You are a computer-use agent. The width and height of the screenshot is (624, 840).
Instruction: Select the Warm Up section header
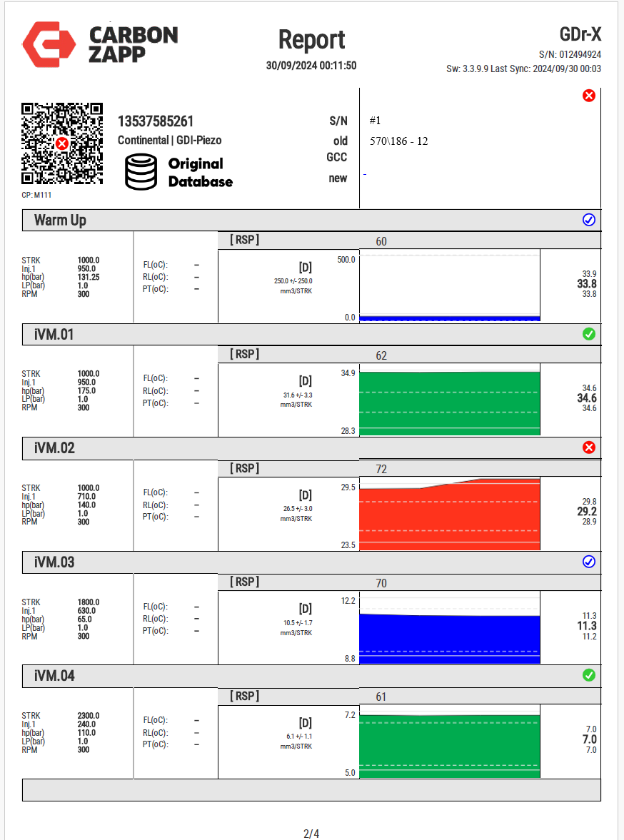pyautogui.click(x=60, y=221)
